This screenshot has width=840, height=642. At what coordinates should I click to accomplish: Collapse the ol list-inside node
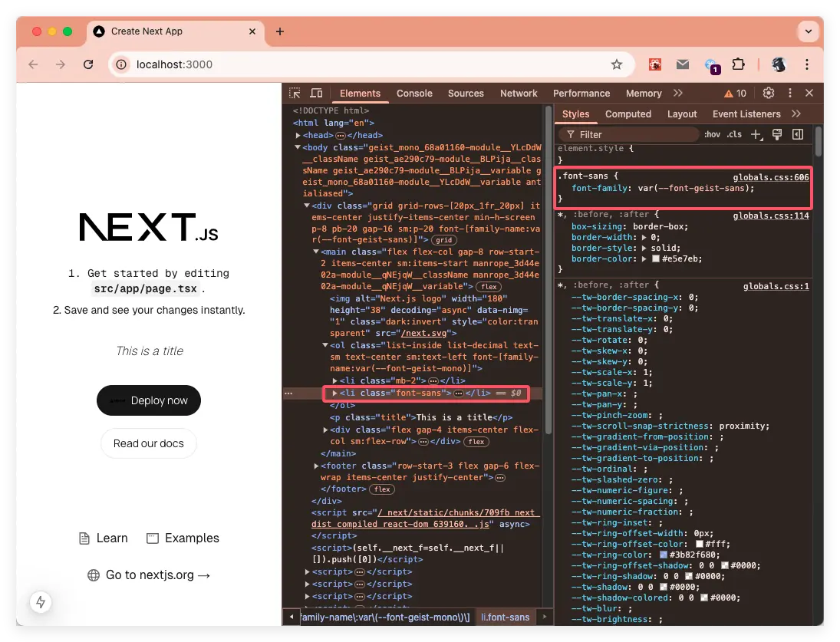325,345
